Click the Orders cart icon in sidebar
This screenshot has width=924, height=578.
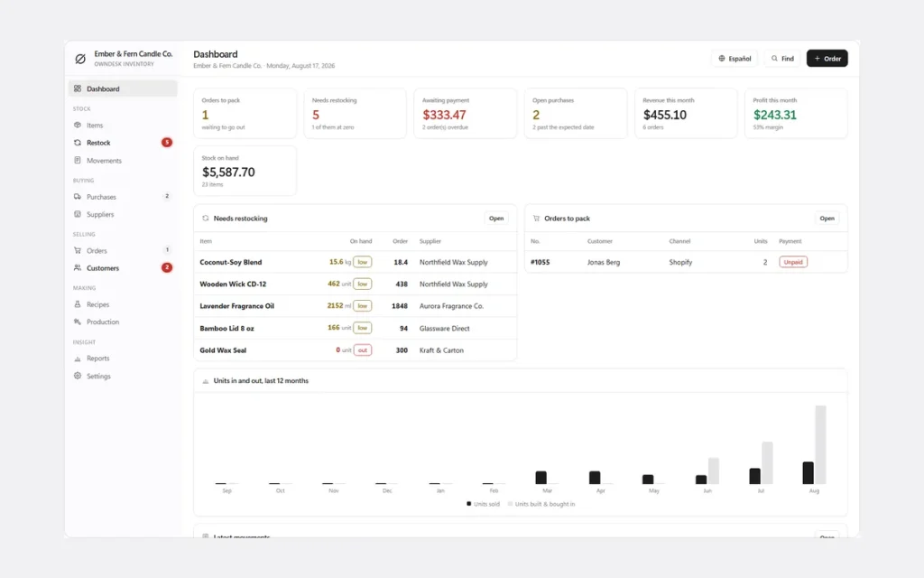pyautogui.click(x=78, y=250)
